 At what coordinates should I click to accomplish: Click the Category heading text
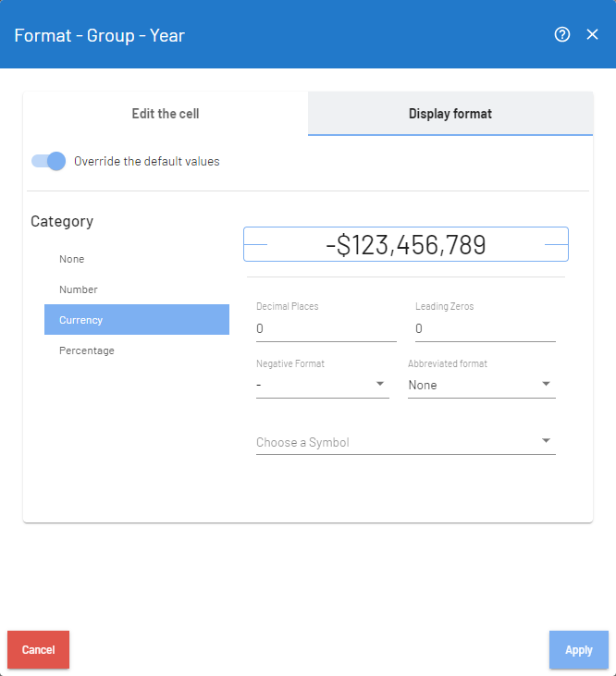click(x=62, y=221)
